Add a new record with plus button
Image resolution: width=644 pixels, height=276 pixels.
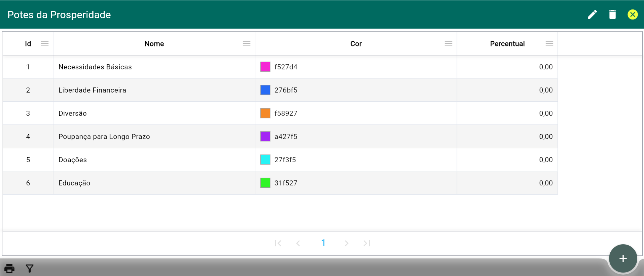(x=623, y=259)
